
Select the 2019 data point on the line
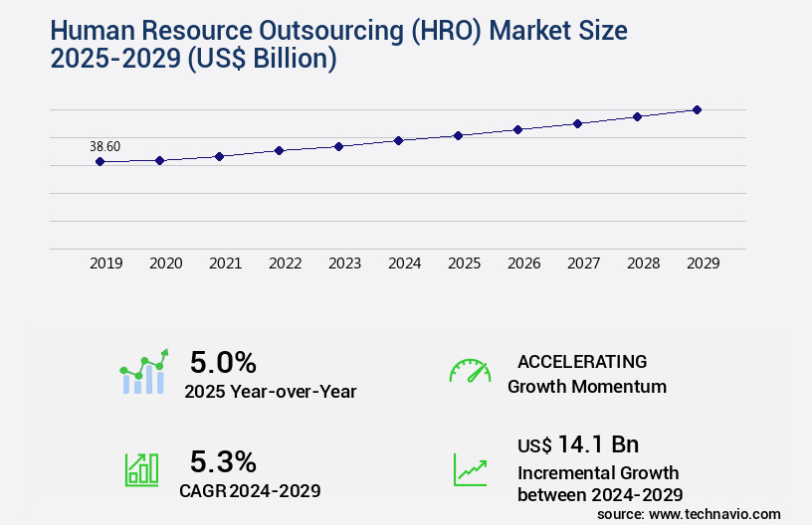click(100, 161)
